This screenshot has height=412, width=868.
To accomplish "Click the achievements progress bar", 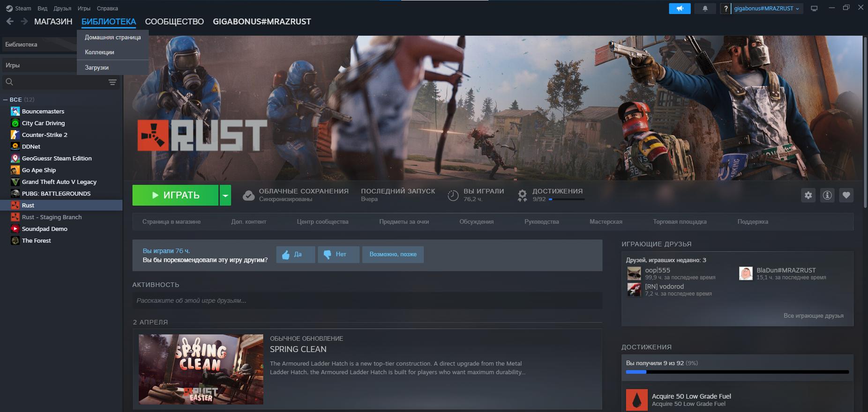I will pyautogui.click(x=737, y=372).
